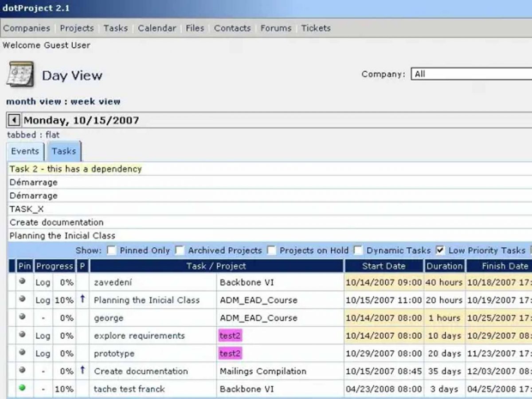Open the test2 project link

click(x=230, y=336)
